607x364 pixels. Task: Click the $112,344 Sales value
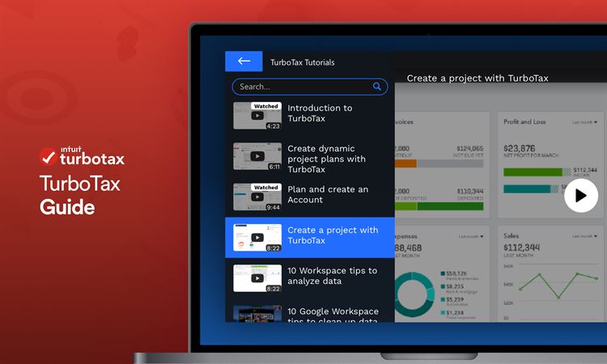pos(521,248)
